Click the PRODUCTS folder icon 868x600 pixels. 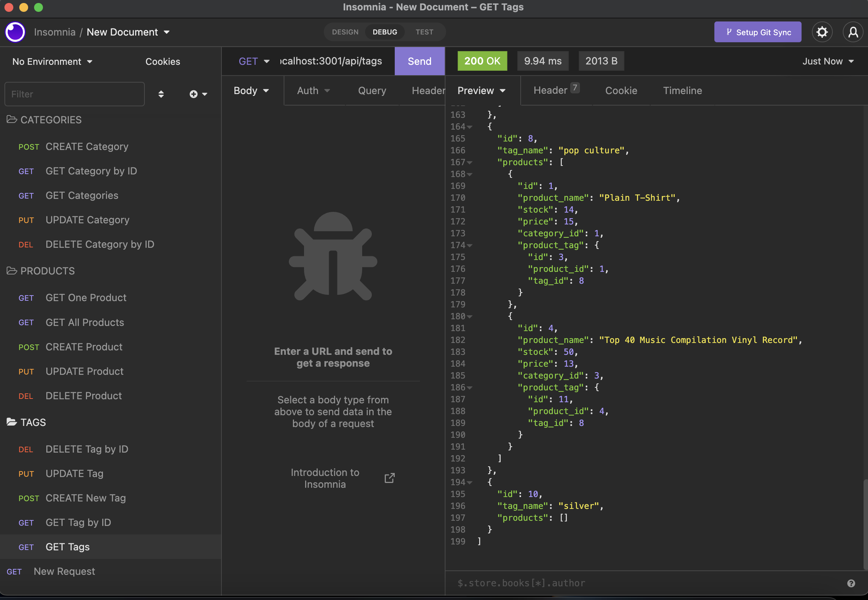11,271
